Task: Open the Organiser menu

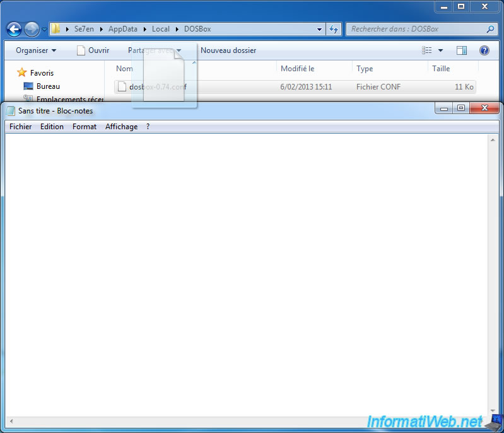Action: (36, 50)
